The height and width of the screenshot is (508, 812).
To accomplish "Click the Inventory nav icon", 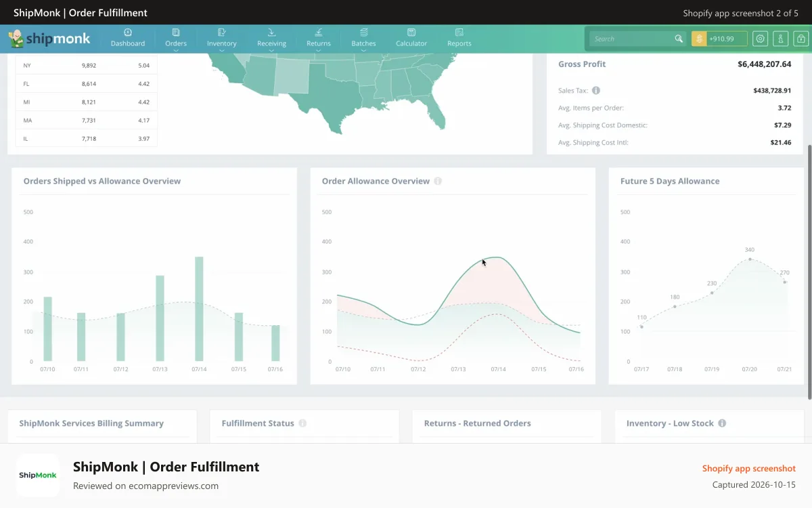I will (221, 32).
